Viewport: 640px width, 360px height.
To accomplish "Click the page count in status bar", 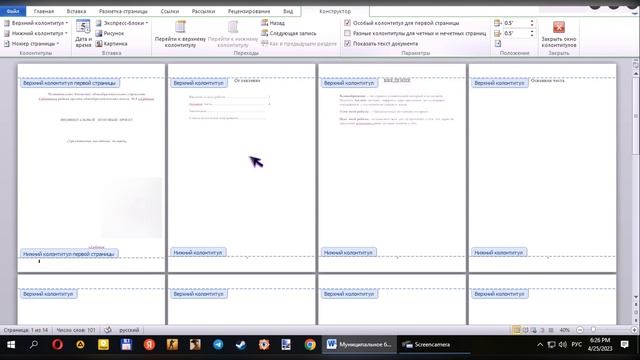I will 26,330.
